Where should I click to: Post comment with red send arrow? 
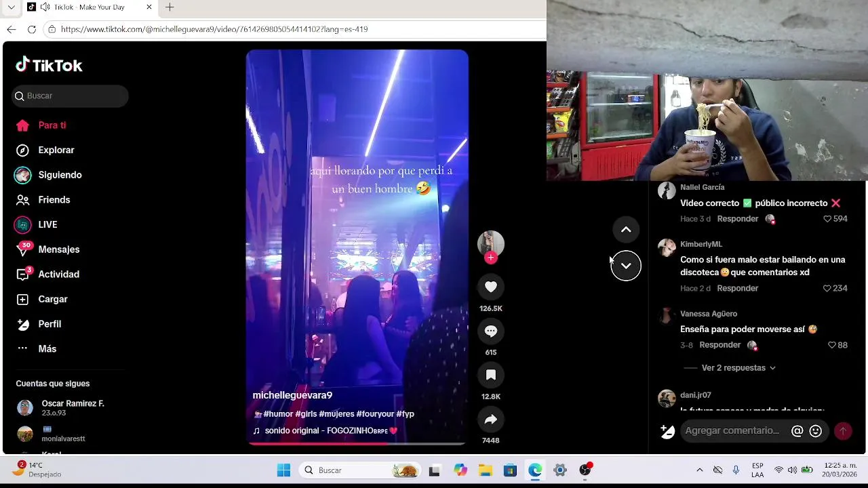pos(843,431)
